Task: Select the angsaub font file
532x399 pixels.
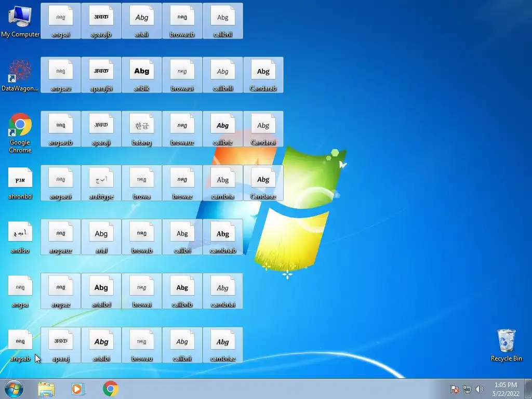Action: pos(61,129)
